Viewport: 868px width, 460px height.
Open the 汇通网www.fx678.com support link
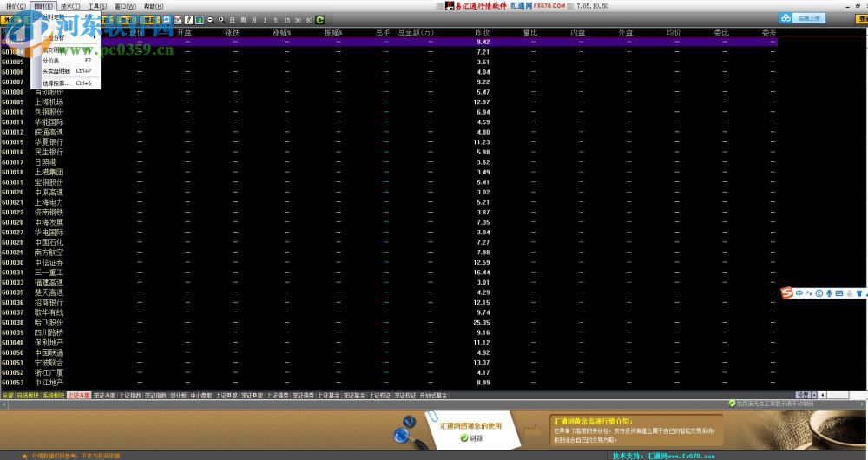tap(681, 457)
